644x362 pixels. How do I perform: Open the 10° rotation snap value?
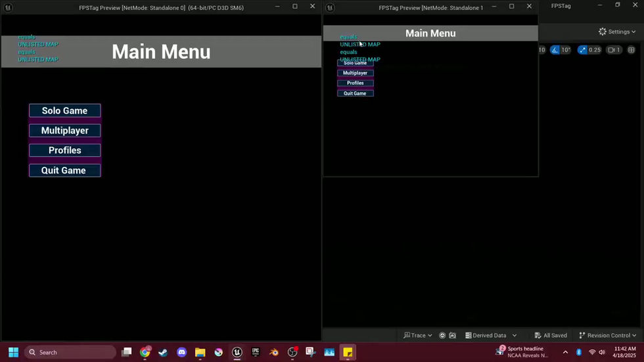(x=566, y=50)
